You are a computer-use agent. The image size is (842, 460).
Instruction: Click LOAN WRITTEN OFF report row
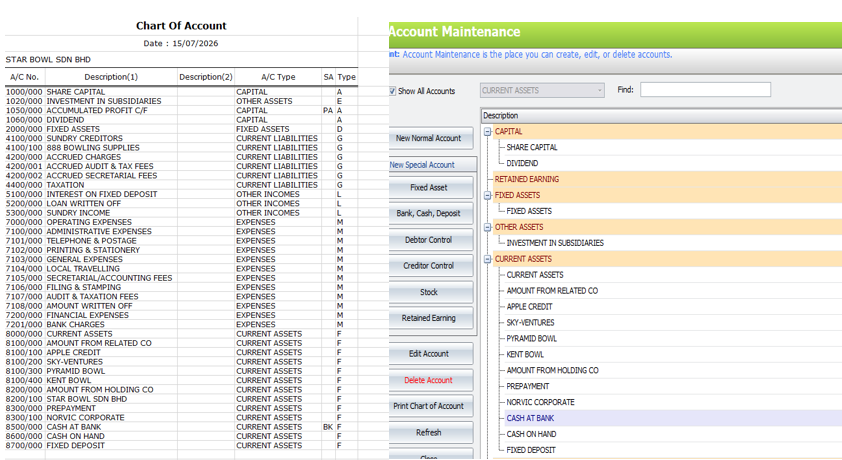[x=83, y=203]
